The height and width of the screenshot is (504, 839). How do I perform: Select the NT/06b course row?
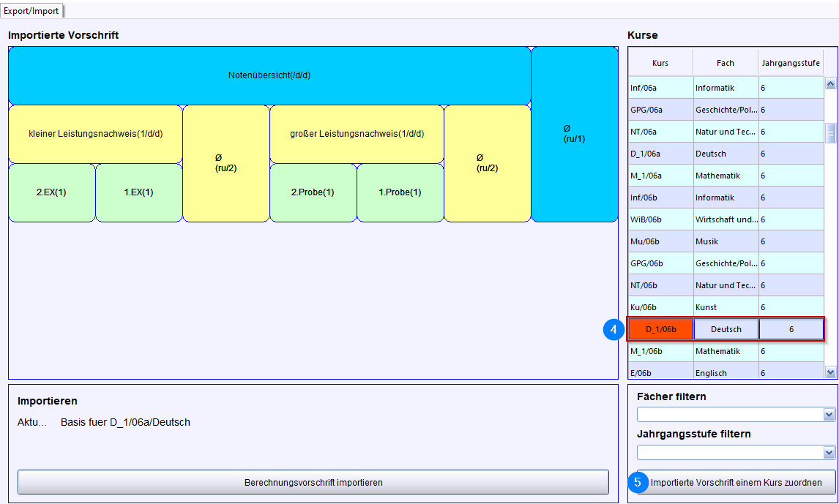(726, 285)
